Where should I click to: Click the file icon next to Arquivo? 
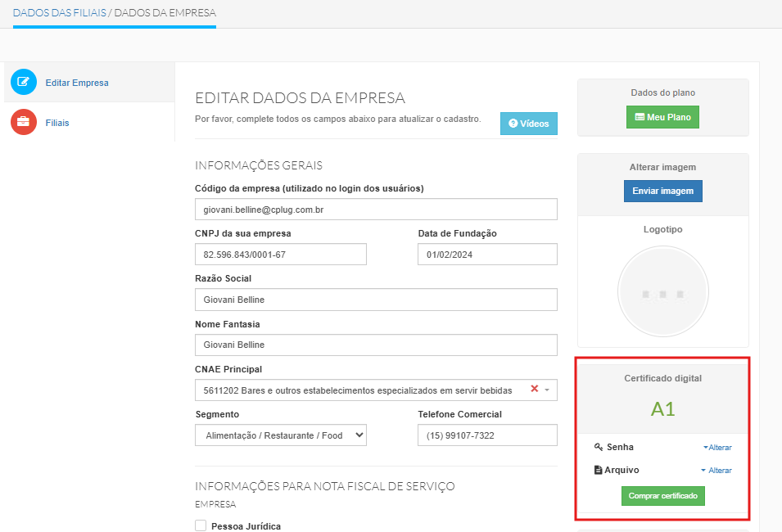coord(599,470)
